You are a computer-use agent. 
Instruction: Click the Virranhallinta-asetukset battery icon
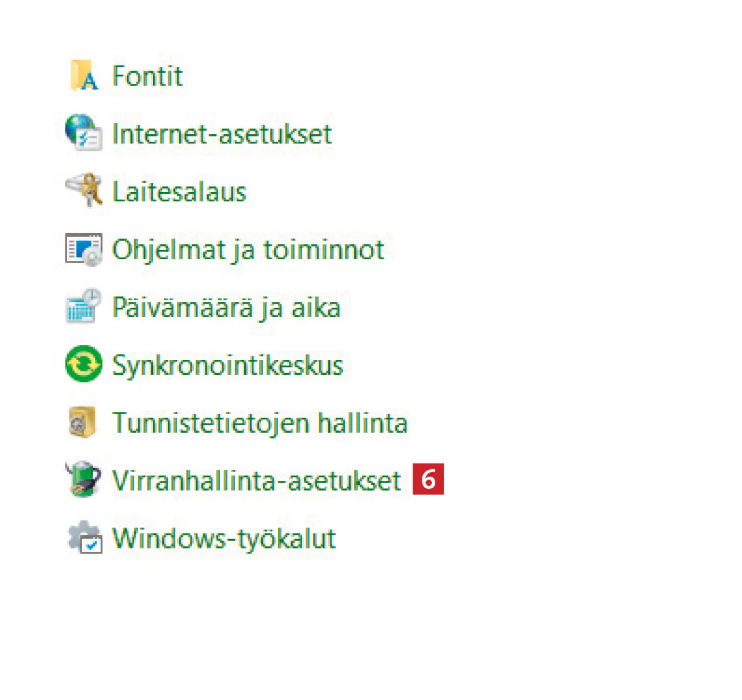83,479
